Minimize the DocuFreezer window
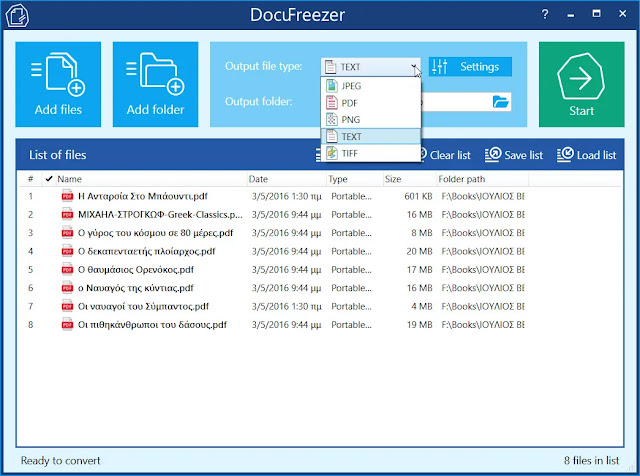 [571, 15]
